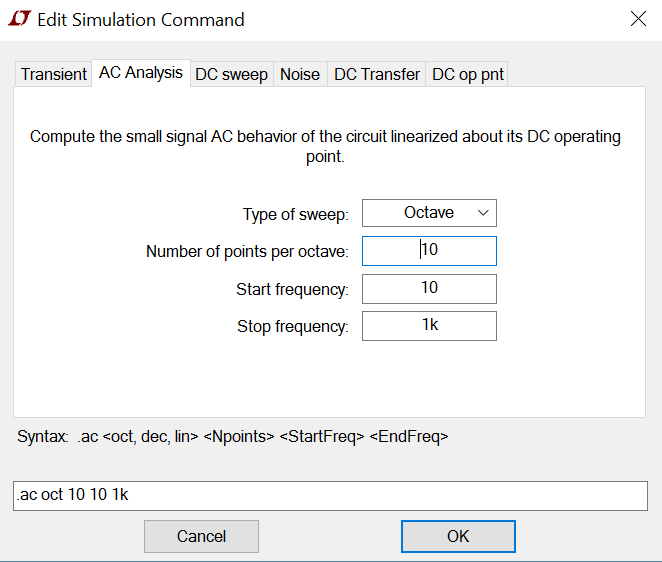662x562 pixels.
Task: Open the DC sweep tab
Action: 231,74
